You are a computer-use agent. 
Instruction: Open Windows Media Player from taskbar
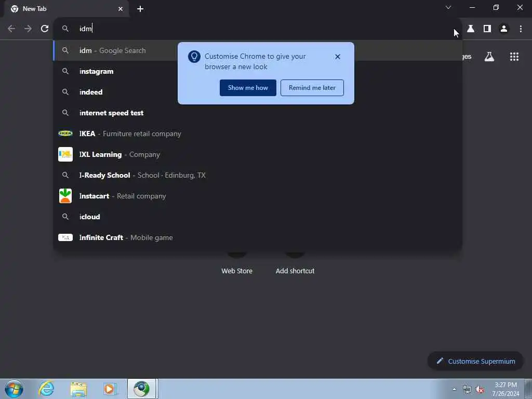click(109, 389)
